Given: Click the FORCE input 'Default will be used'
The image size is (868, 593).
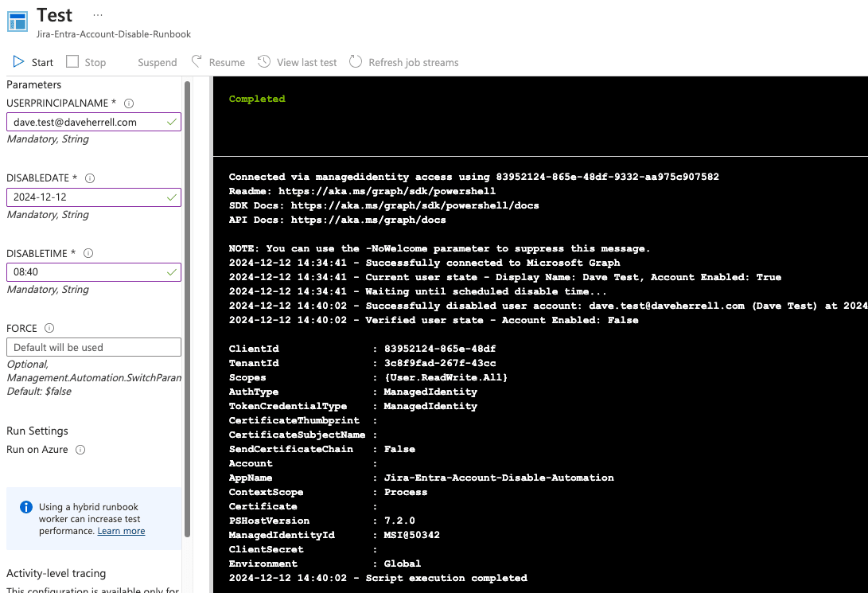Looking at the screenshot, I should tap(94, 347).
